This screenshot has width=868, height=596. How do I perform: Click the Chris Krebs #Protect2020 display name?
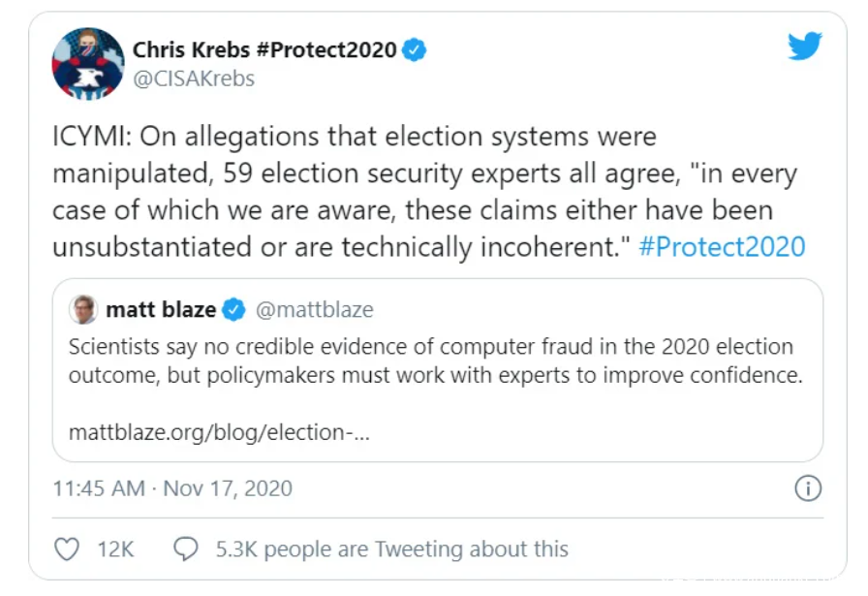click(264, 50)
